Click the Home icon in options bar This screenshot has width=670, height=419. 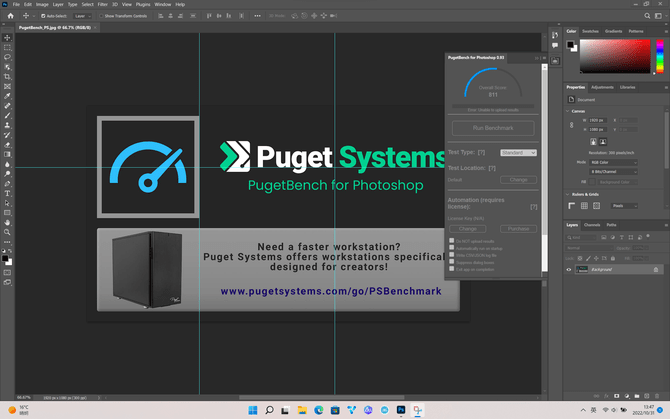point(10,16)
